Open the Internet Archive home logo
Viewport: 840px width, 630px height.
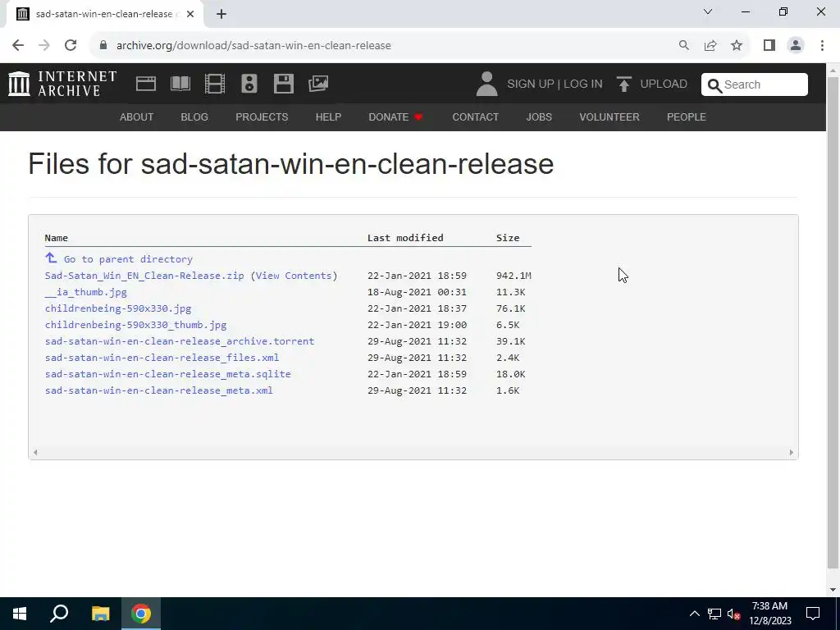click(x=62, y=84)
